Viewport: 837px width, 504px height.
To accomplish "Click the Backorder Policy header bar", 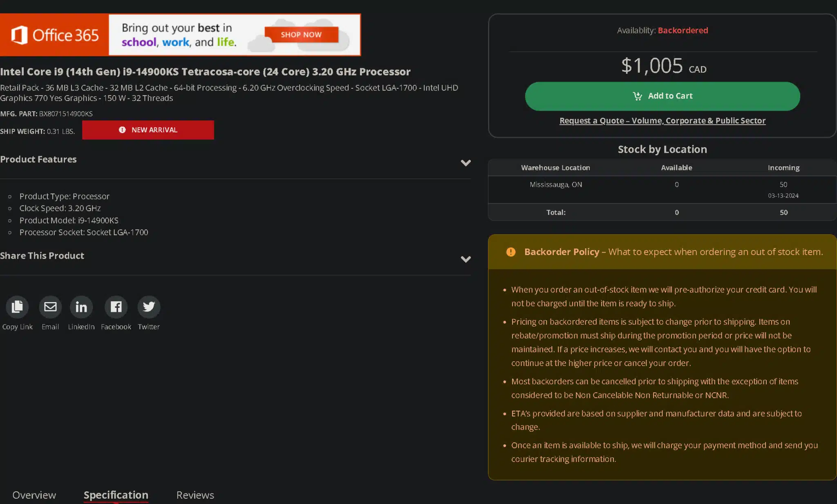I will [x=662, y=252].
